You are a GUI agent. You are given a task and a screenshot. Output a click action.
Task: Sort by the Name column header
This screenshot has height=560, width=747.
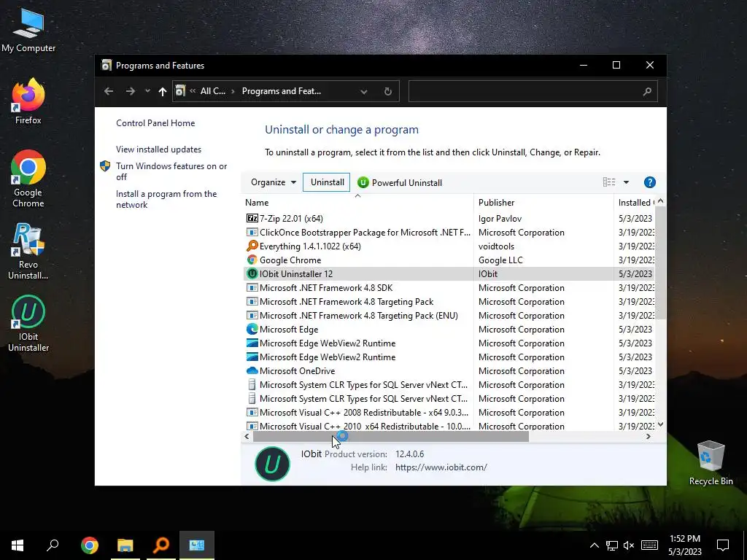point(357,203)
